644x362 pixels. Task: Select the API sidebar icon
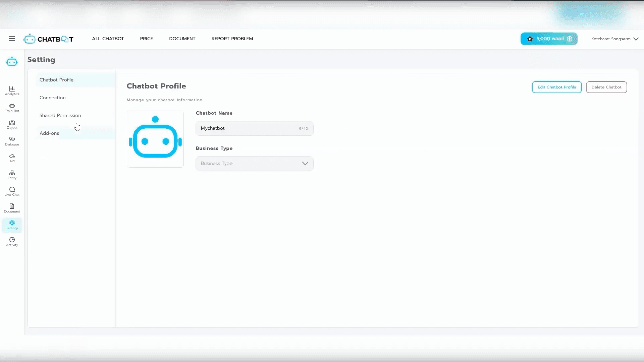[x=12, y=158]
